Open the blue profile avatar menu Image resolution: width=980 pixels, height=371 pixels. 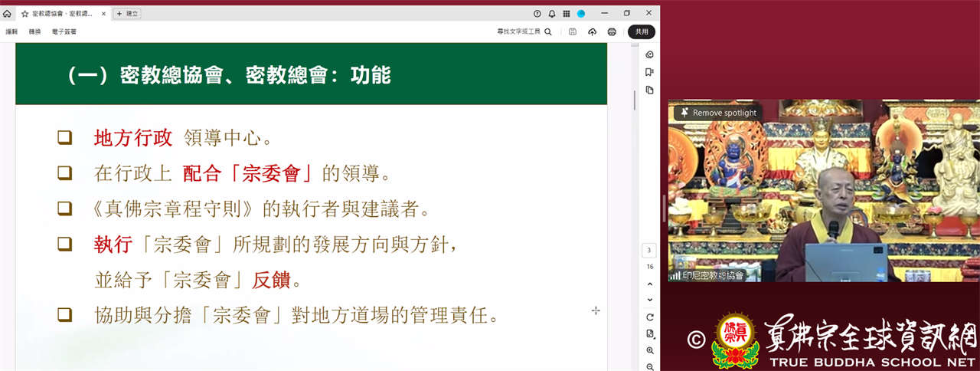click(581, 14)
